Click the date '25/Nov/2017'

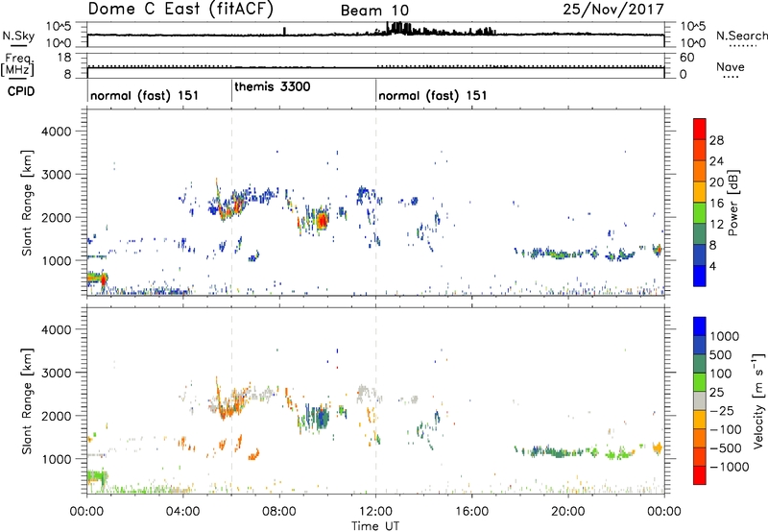[x=613, y=10]
